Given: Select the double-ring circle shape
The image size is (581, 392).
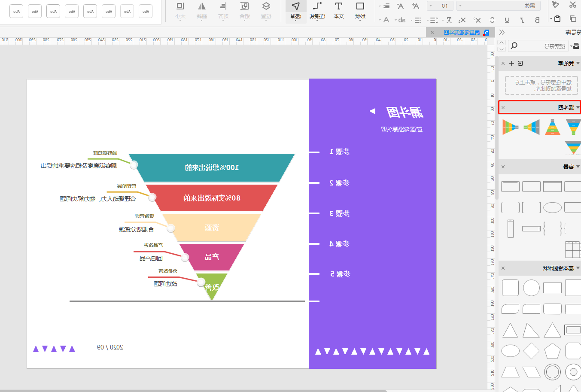Looking at the screenshot, I should (x=552, y=372).
